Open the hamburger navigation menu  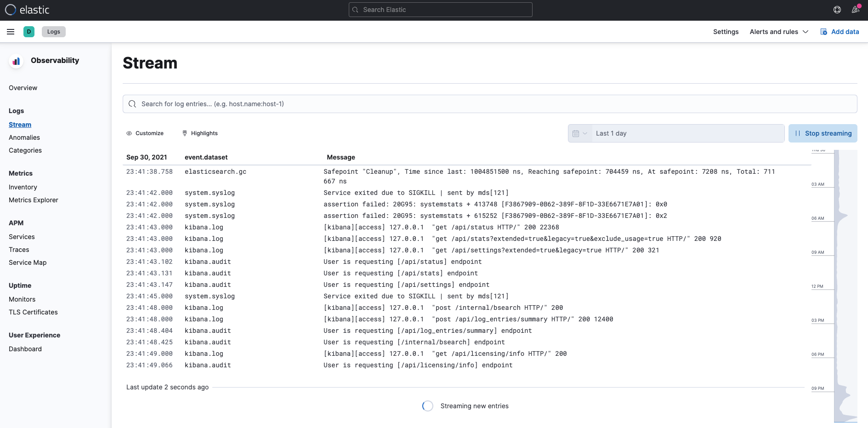pyautogui.click(x=11, y=32)
